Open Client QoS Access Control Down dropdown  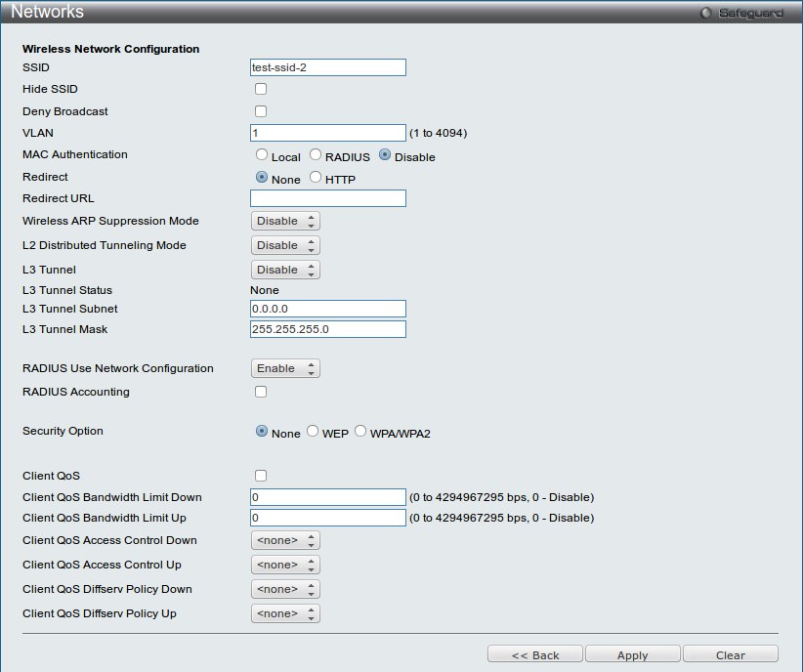(285, 540)
